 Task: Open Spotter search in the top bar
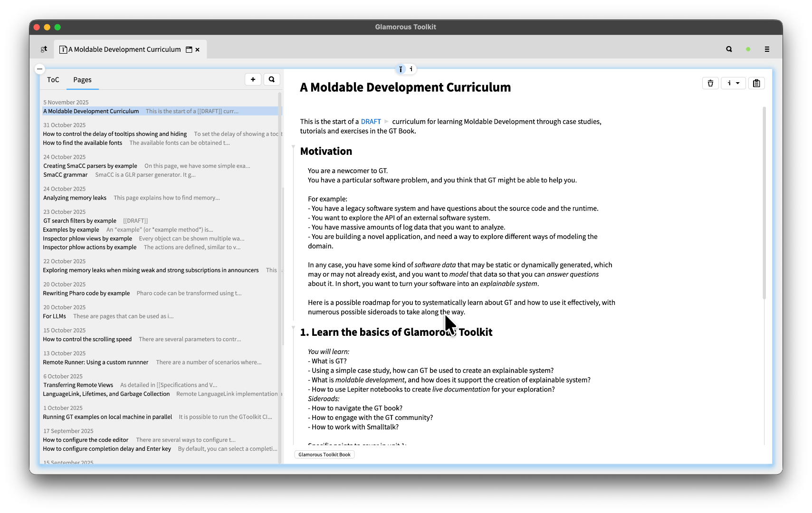729,49
